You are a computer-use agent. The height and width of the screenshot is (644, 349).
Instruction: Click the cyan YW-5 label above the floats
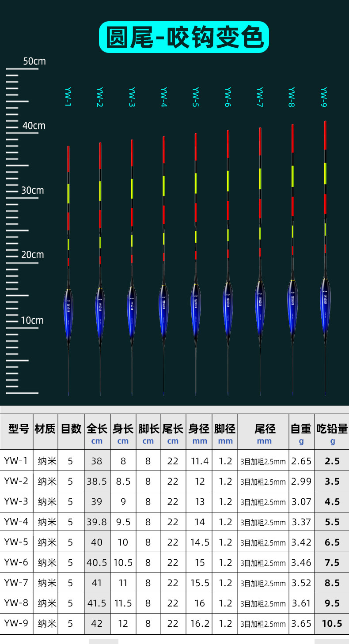pyautogui.click(x=196, y=98)
